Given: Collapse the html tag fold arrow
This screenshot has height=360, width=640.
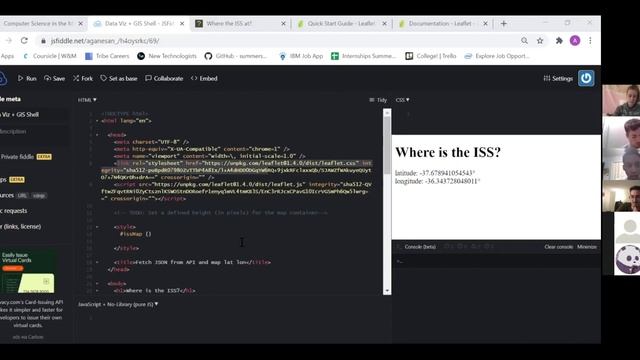Looking at the screenshot, I should point(97,121).
